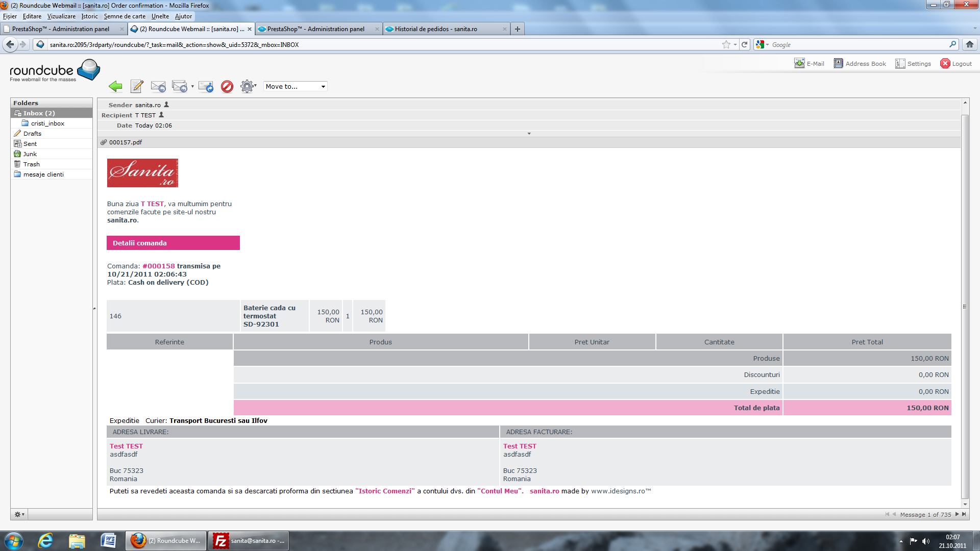This screenshot has width=980, height=551.
Task: Open the Ajutor menu
Action: pos(183,16)
